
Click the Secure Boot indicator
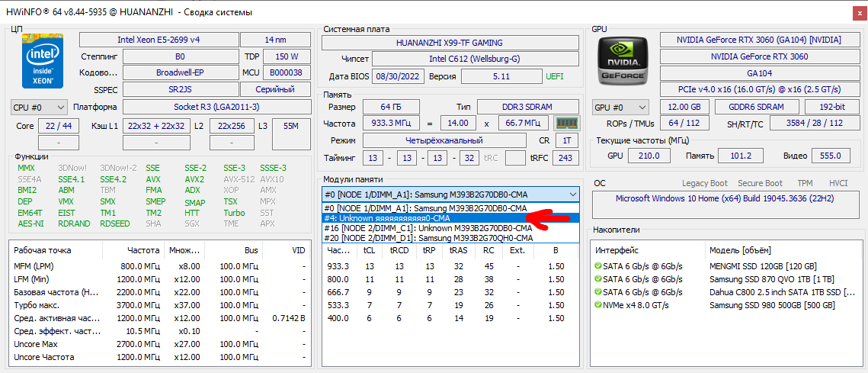[x=760, y=183]
